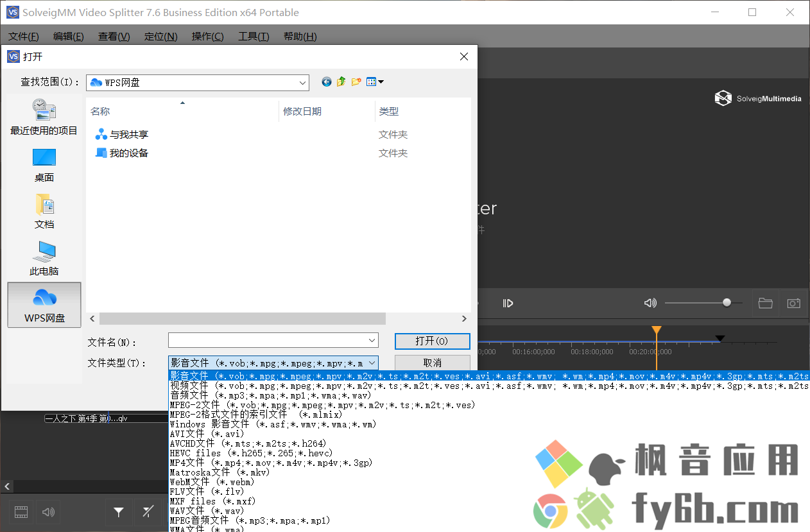Choose HEVC files file type
This screenshot has width=810, height=532.
pyautogui.click(x=489, y=453)
